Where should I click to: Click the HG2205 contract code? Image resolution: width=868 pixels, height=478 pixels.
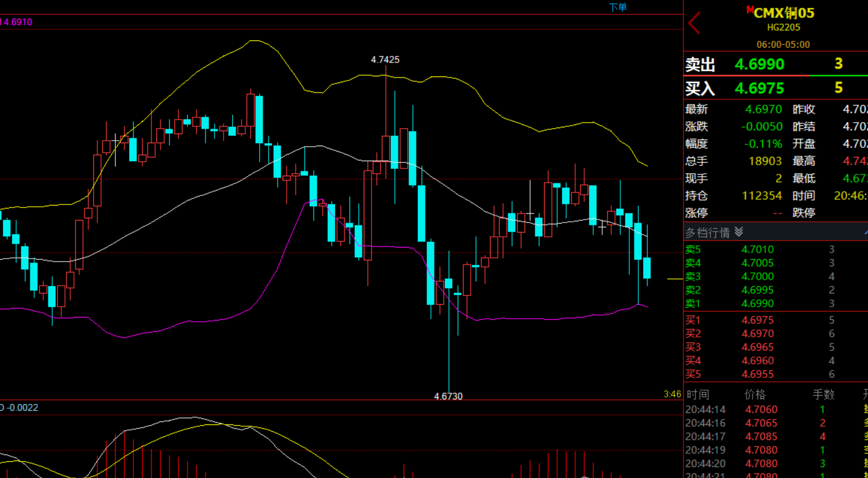click(x=783, y=28)
